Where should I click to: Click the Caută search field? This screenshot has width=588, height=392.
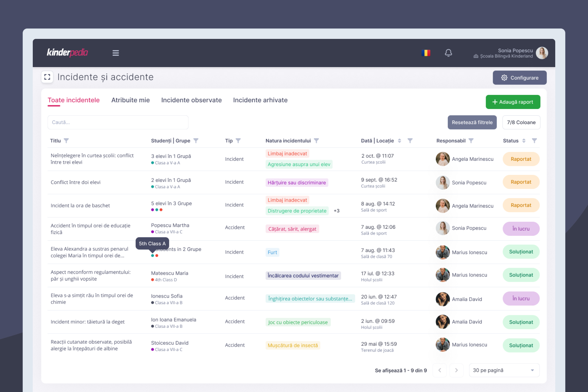[x=118, y=122]
